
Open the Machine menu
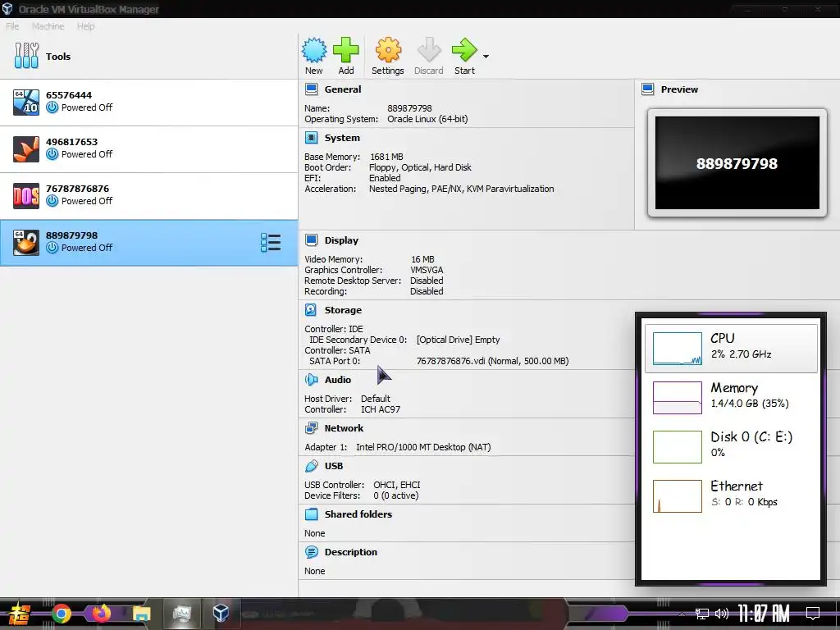pyautogui.click(x=48, y=26)
